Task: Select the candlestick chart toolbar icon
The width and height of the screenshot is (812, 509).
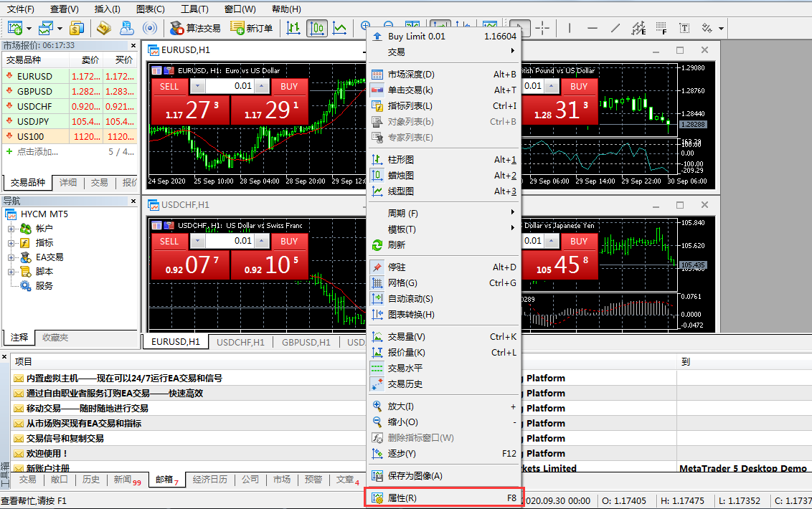Action: 316,29
